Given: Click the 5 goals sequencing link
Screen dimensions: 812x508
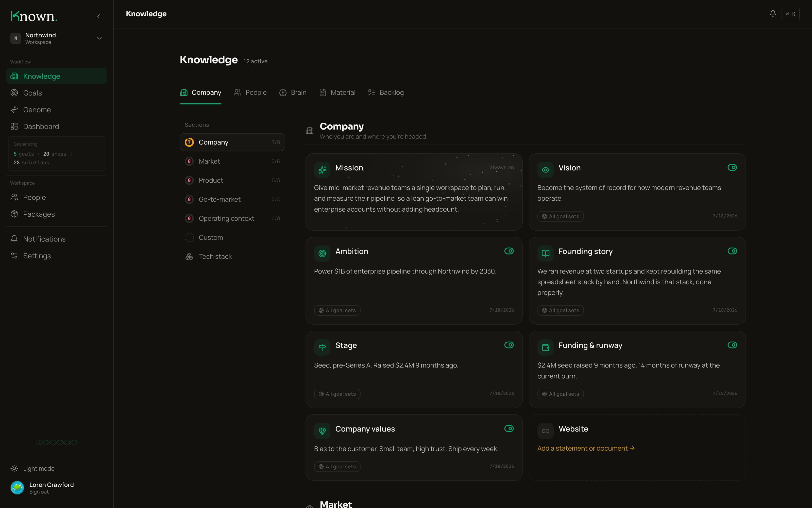Looking at the screenshot, I should pyautogui.click(x=24, y=154).
